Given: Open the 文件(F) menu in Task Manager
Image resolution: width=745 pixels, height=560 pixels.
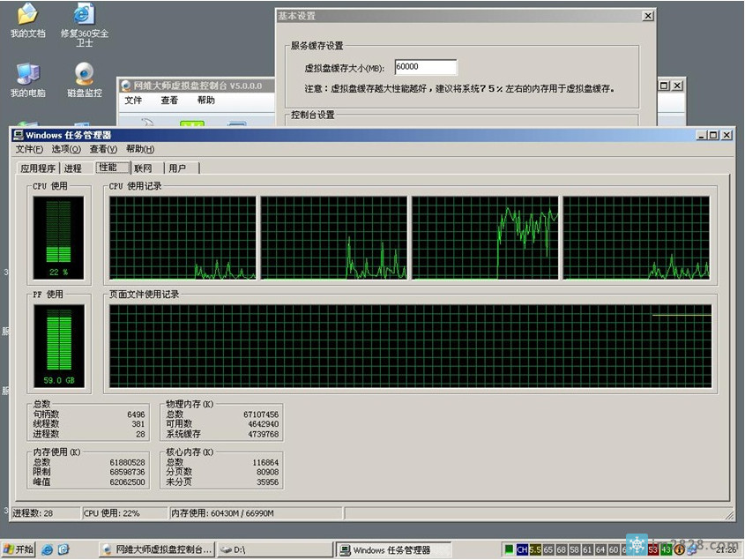Looking at the screenshot, I should (29, 149).
